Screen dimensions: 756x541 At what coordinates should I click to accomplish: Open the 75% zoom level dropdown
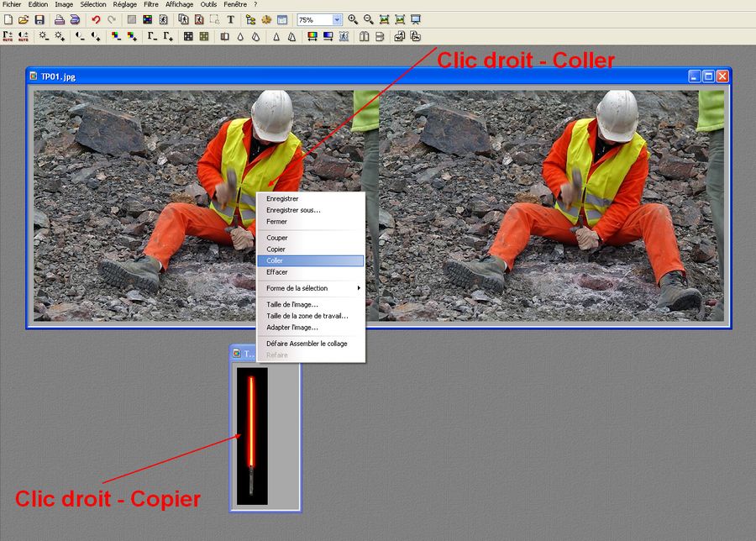tap(337, 19)
